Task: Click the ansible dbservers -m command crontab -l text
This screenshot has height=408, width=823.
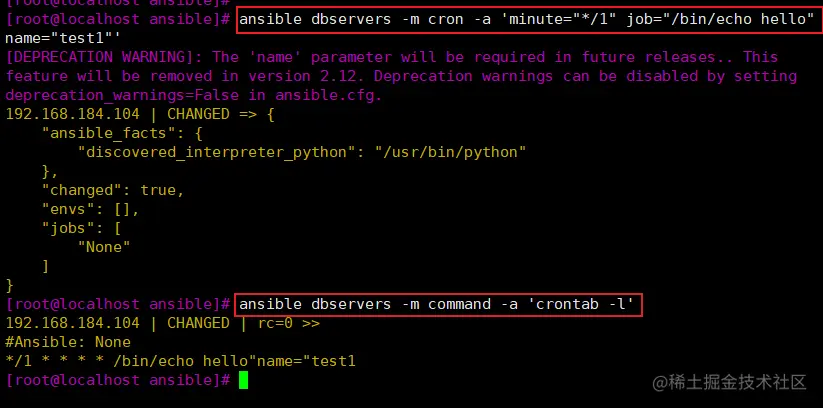Action: coord(437,304)
